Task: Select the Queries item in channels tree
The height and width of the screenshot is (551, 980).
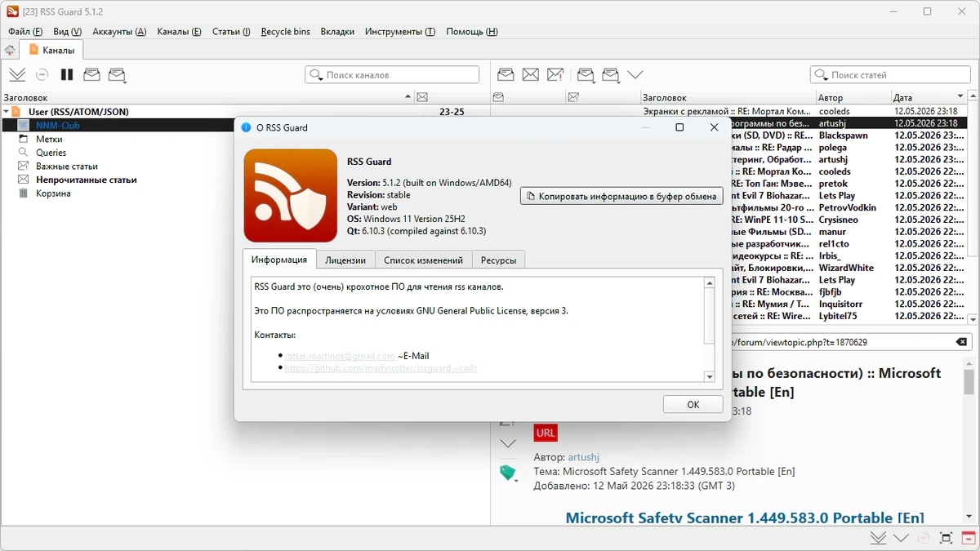Action: (x=51, y=153)
